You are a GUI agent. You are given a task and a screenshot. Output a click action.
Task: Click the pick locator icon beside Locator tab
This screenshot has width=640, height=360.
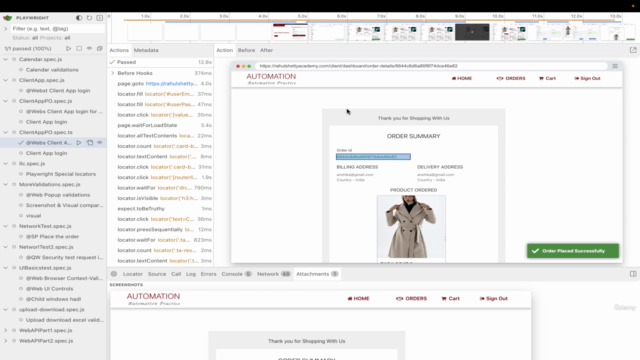pyautogui.click(x=114, y=274)
